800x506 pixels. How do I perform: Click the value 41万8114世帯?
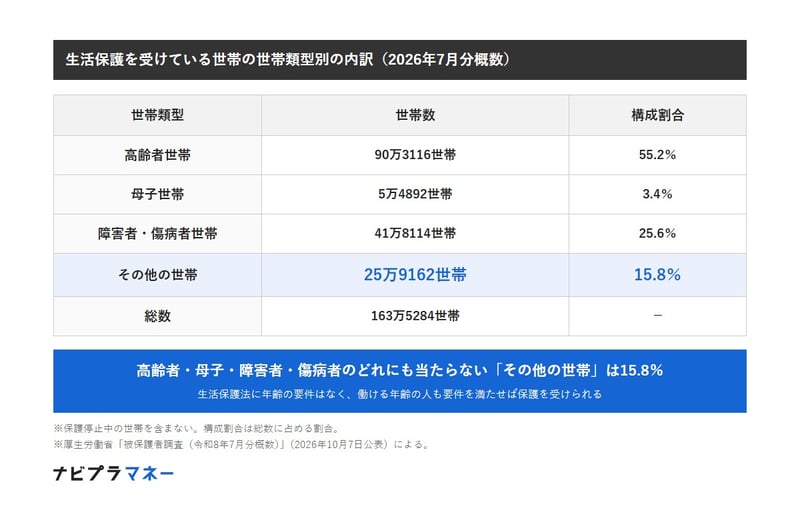pyautogui.click(x=415, y=234)
